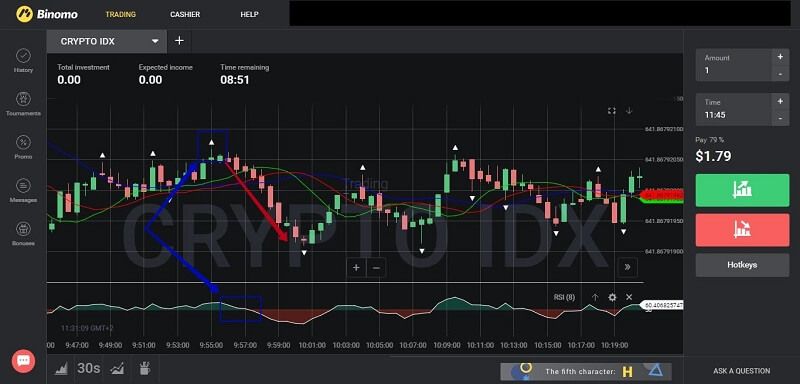Viewport: 800px width, 384px height.
Task: Click the Total investment 0.00 value
Action: tap(69, 80)
